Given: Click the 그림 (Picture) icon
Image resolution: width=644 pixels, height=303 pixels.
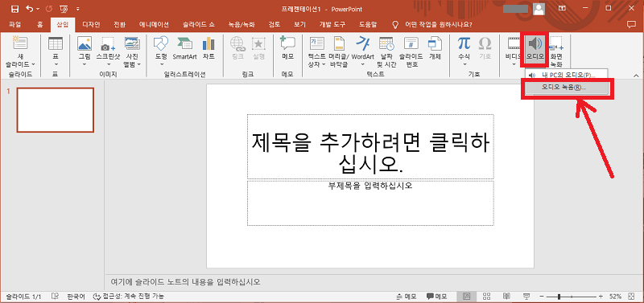Looking at the screenshot, I should click(85, 43).
